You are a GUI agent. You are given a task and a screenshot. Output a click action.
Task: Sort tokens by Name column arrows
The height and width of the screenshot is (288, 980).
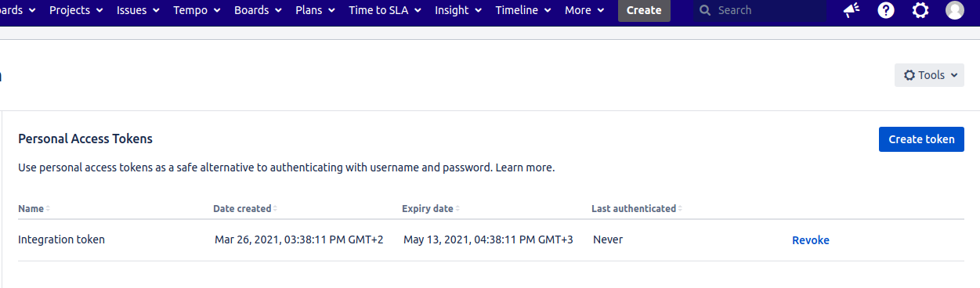point(48,209)
